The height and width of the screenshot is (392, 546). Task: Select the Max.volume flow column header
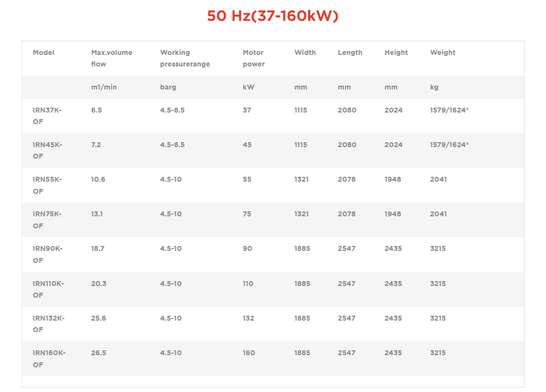(112, 58)
